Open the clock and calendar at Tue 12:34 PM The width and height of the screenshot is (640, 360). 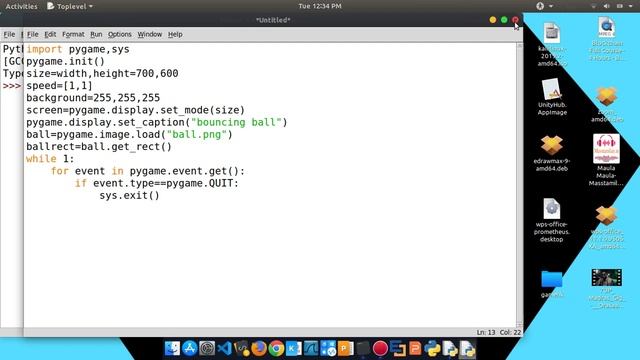[320, 6]
